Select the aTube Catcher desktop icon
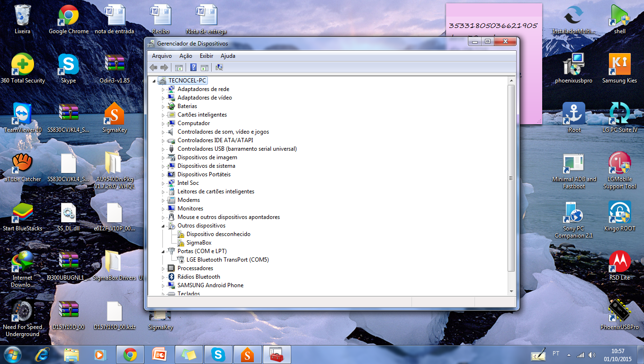 (22, 167)
